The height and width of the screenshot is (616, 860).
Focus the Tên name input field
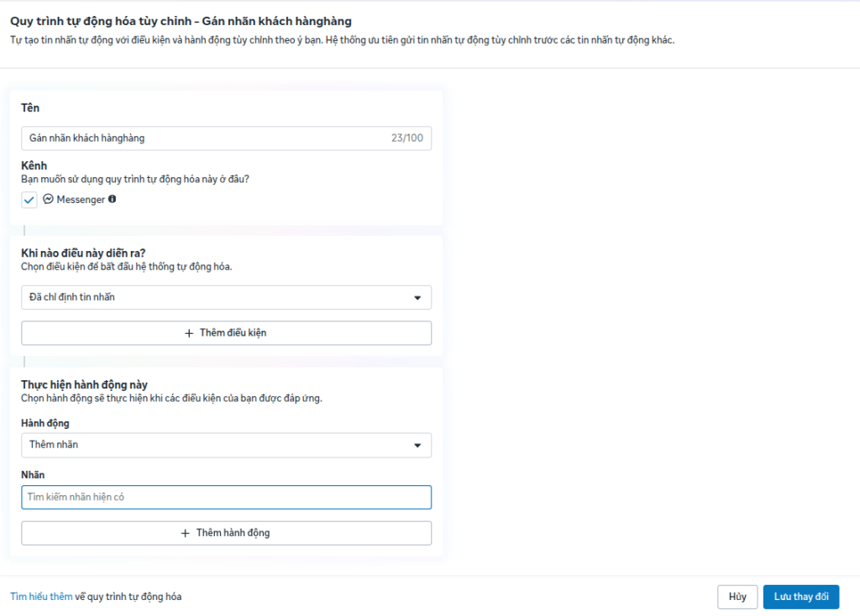(226, 138)
